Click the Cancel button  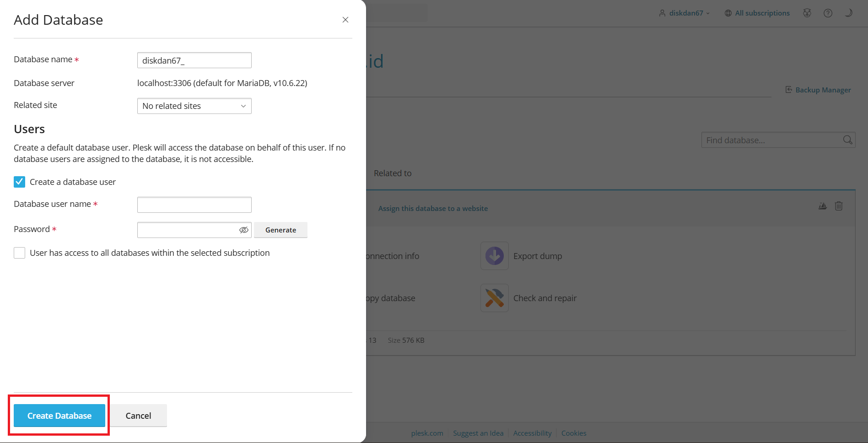138,416
